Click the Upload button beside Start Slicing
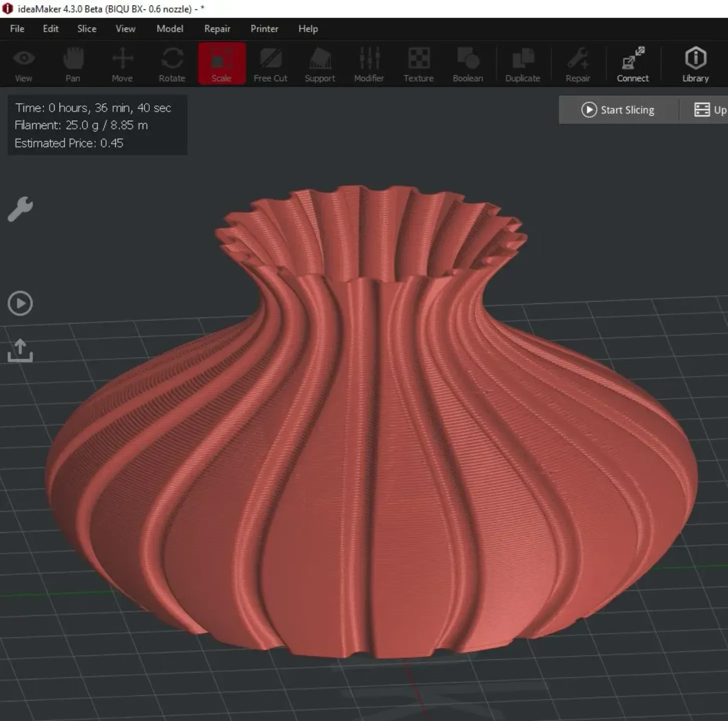Viewport: 728px width, 721px height. (709, 110)
